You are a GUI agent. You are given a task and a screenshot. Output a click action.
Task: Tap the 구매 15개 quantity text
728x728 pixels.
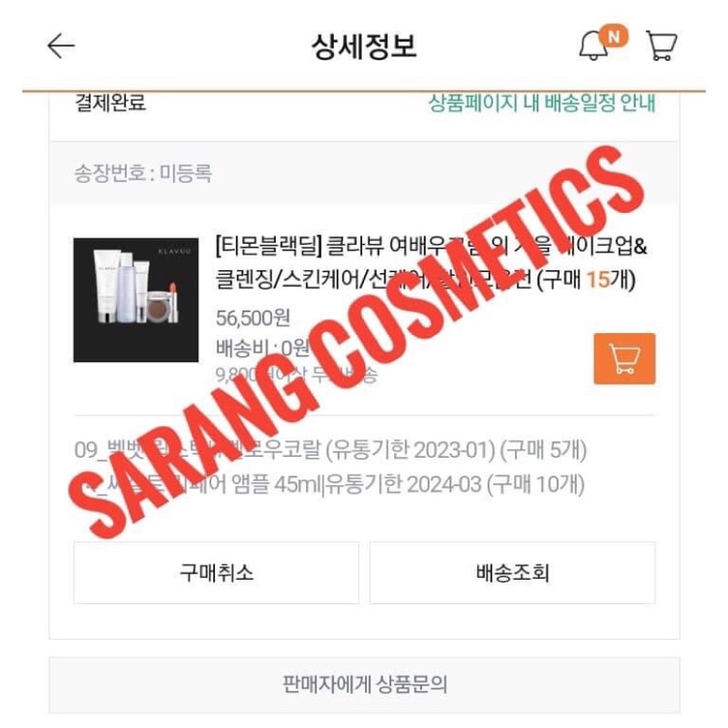587,280
